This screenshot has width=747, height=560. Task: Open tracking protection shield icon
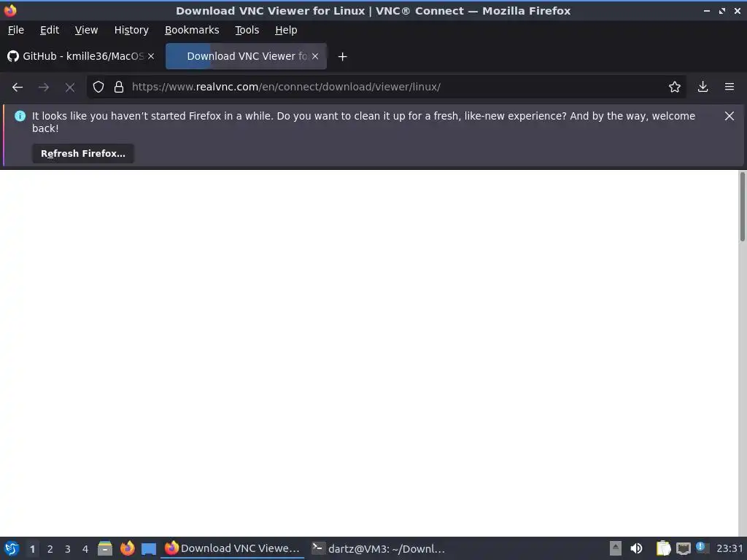98,87
